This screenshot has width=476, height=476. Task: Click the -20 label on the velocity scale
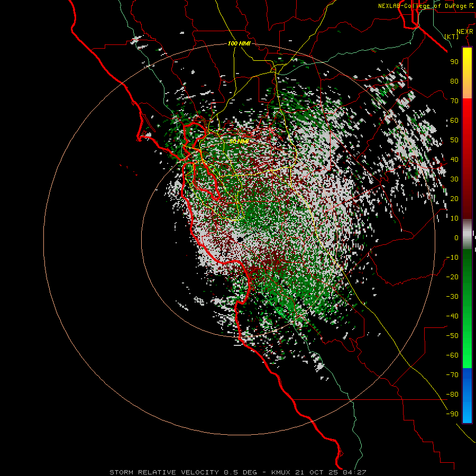[x=452, y=277]
